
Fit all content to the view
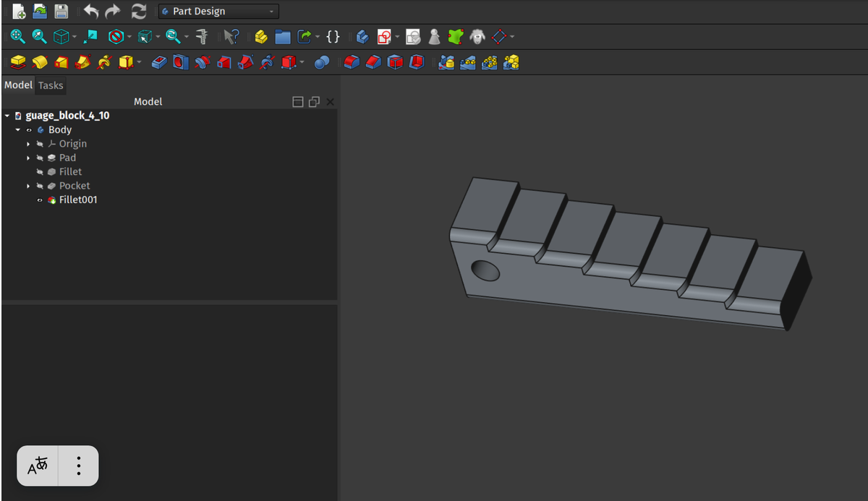[x=17, y=36]
